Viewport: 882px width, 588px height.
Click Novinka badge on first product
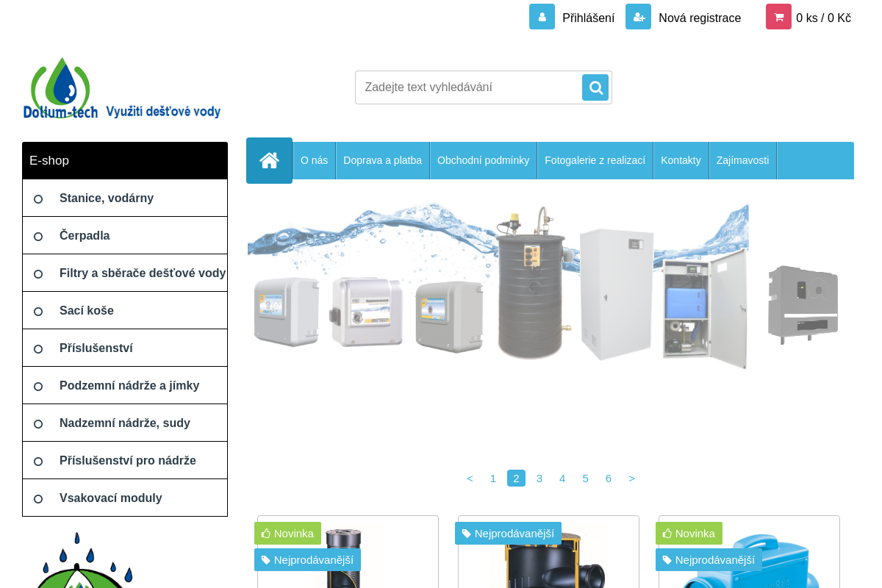click(287, 534)
